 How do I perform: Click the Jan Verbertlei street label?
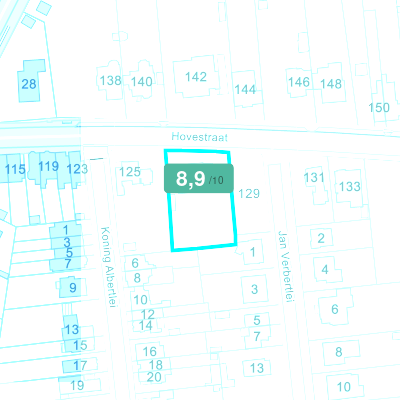tap(286, 267)
